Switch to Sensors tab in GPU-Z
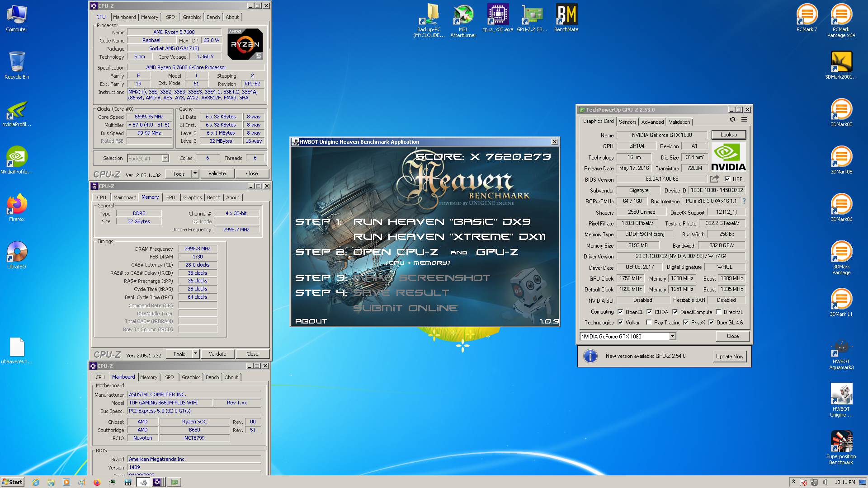868x488 pixels. point(627,122)
